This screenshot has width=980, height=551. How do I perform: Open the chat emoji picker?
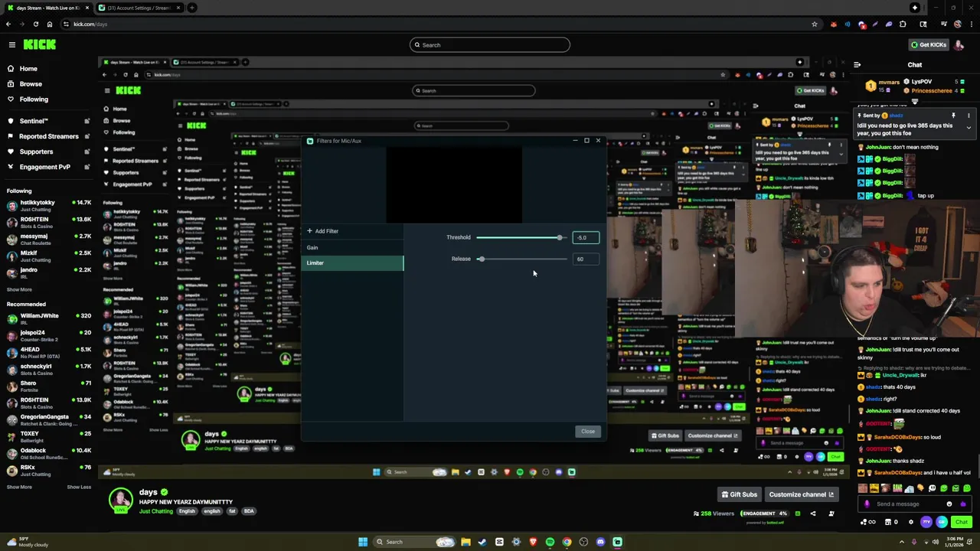(x=949, y=504)
